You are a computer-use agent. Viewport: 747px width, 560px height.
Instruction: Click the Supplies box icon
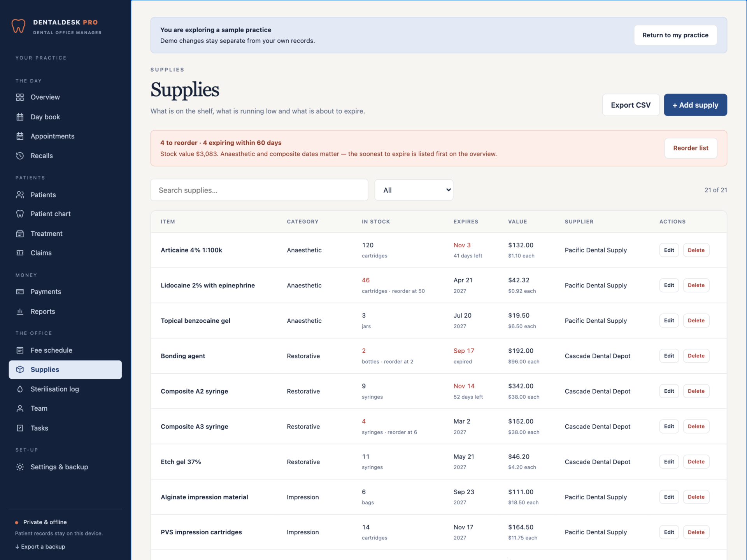pos(20,369)
